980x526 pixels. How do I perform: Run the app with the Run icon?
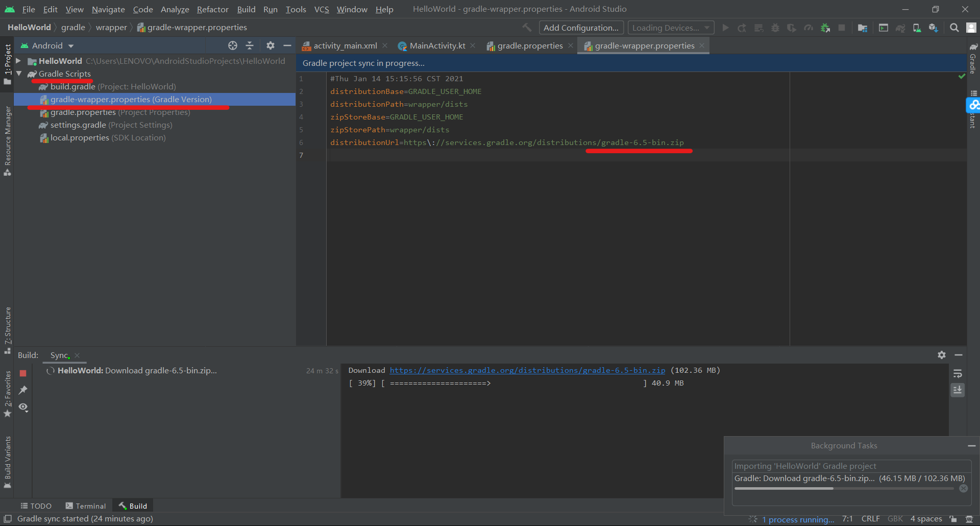point(725,28)
